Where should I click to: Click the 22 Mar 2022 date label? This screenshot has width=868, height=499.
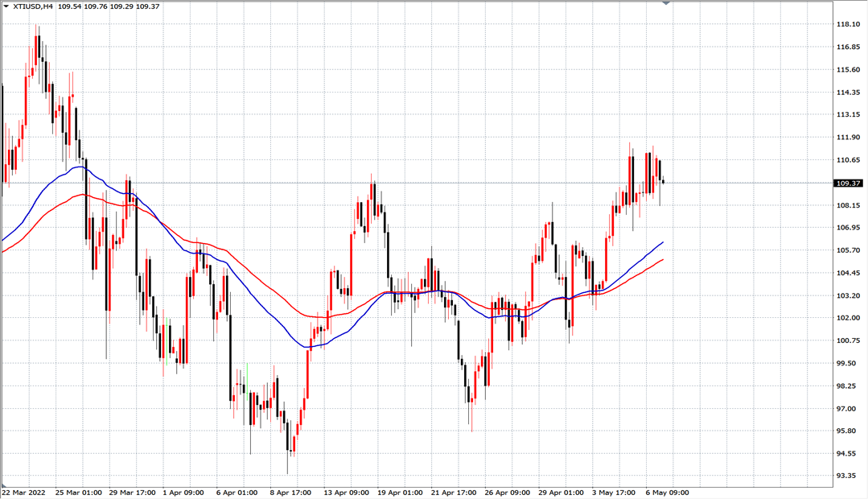tap(23, 493)
